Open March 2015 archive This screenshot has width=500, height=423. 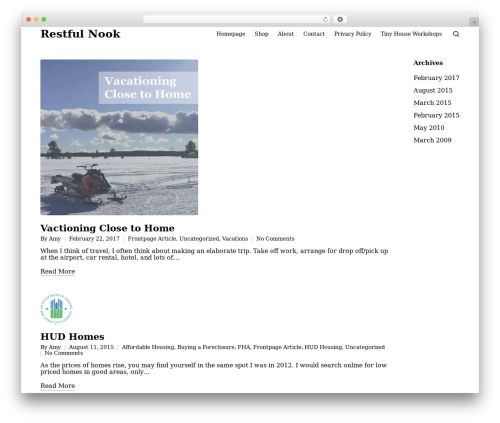tap(432, 103)
